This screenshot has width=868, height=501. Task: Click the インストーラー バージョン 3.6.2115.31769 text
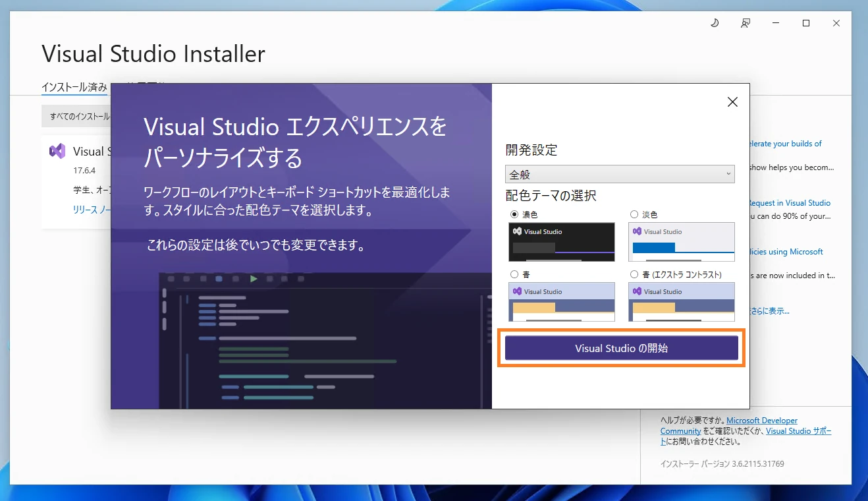click(722, 464)
